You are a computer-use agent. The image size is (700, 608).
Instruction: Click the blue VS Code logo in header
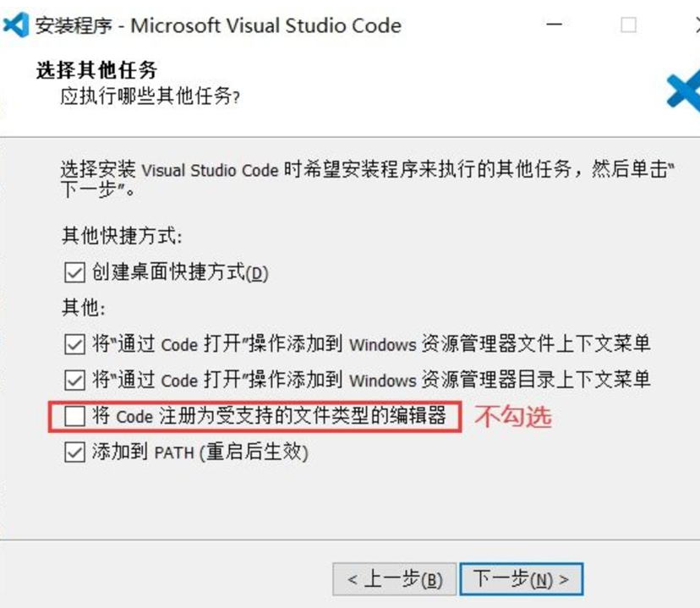click(x=683, y=91)
